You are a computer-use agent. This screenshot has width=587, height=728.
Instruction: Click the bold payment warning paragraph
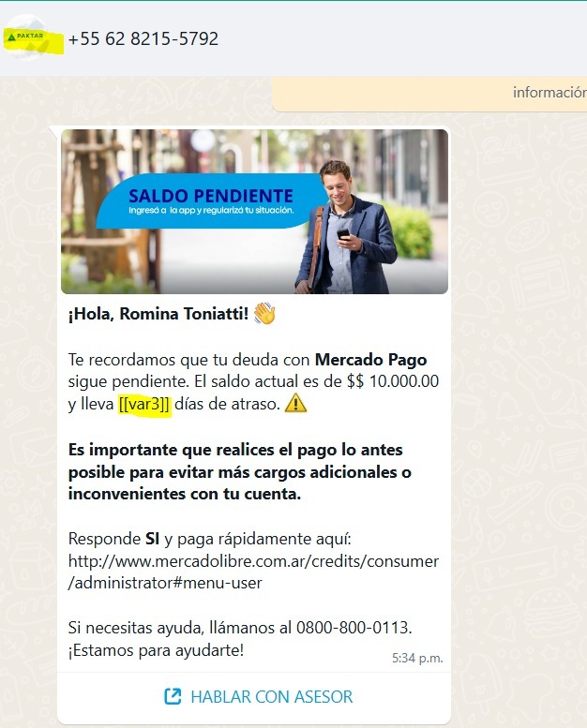tap(240, 471)
